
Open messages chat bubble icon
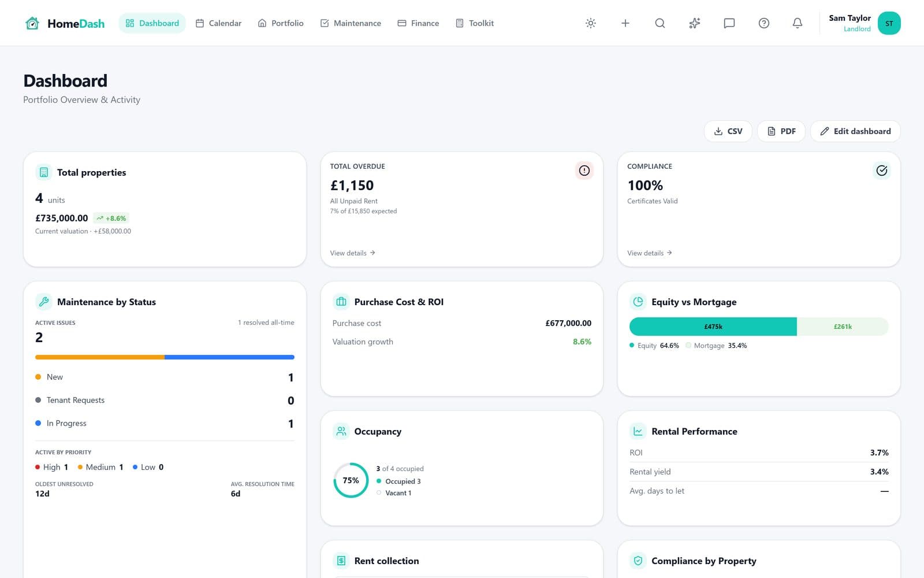(x=729, y=23)
